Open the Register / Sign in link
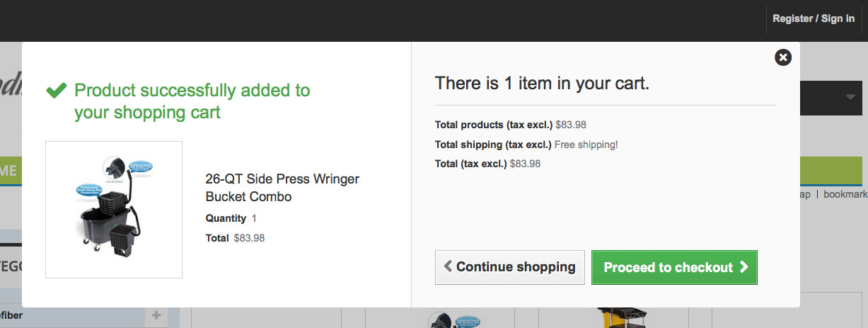 814,18
